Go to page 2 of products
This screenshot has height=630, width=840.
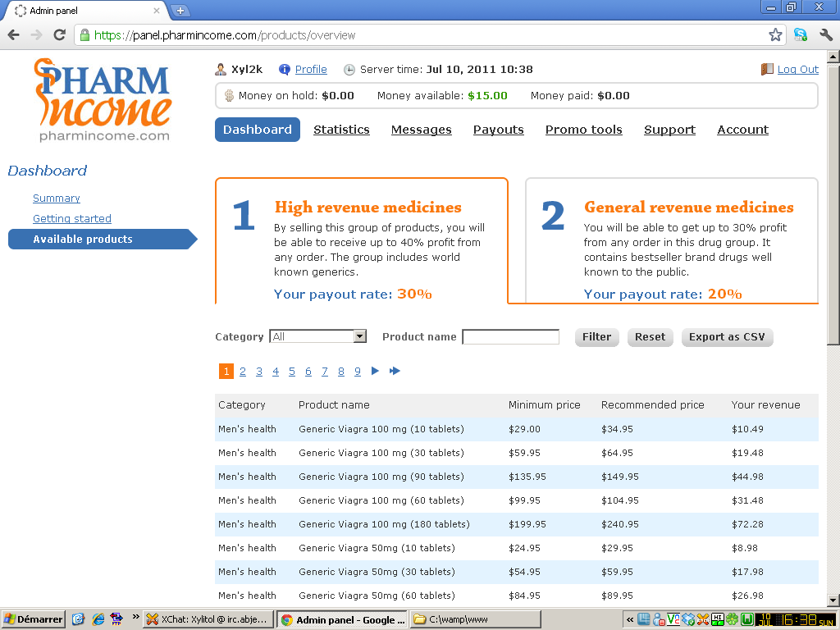tap(243, 372)
